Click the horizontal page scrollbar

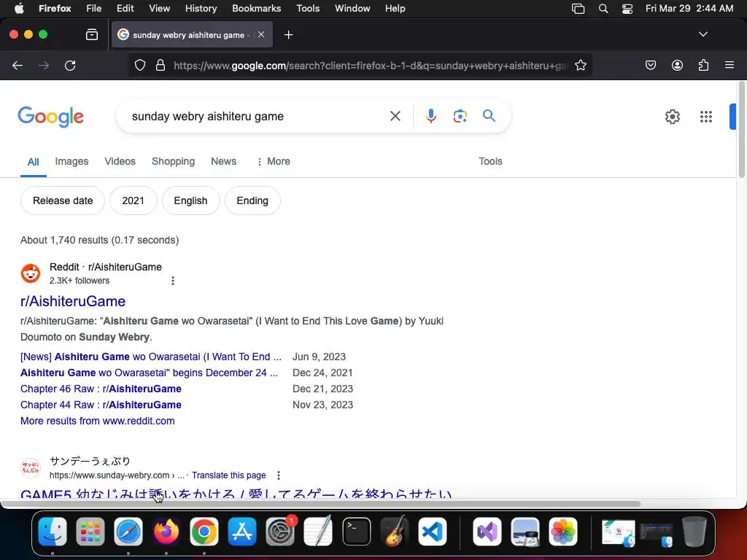tap(320, 503)
